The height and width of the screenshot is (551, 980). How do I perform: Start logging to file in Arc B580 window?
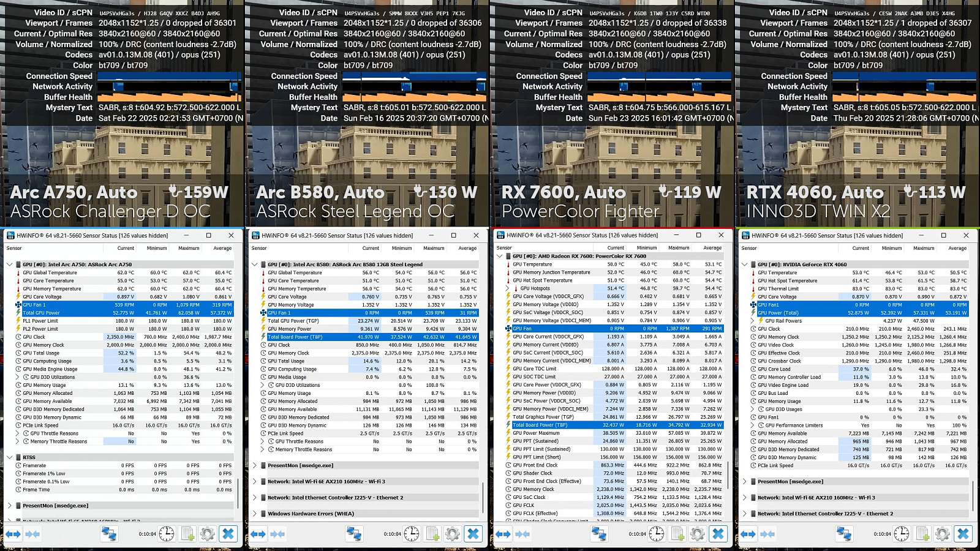pyautogui.click(x=432, y=534)
